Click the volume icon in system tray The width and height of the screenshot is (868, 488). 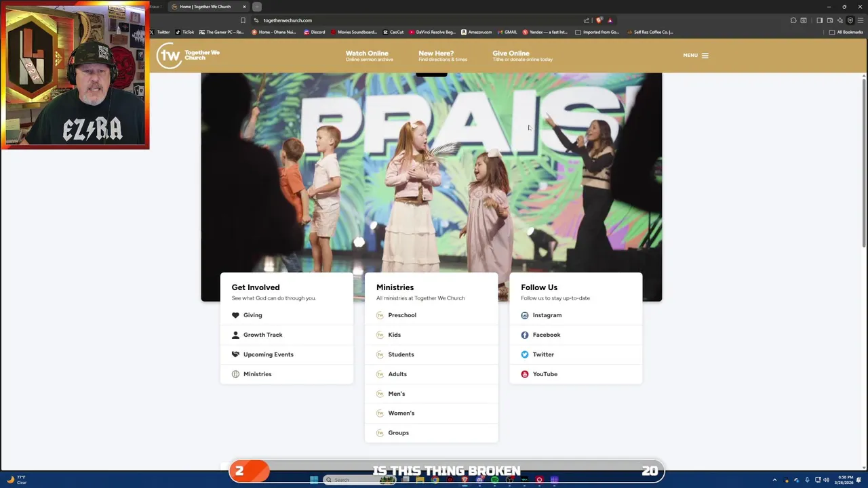tap(827, 480)
